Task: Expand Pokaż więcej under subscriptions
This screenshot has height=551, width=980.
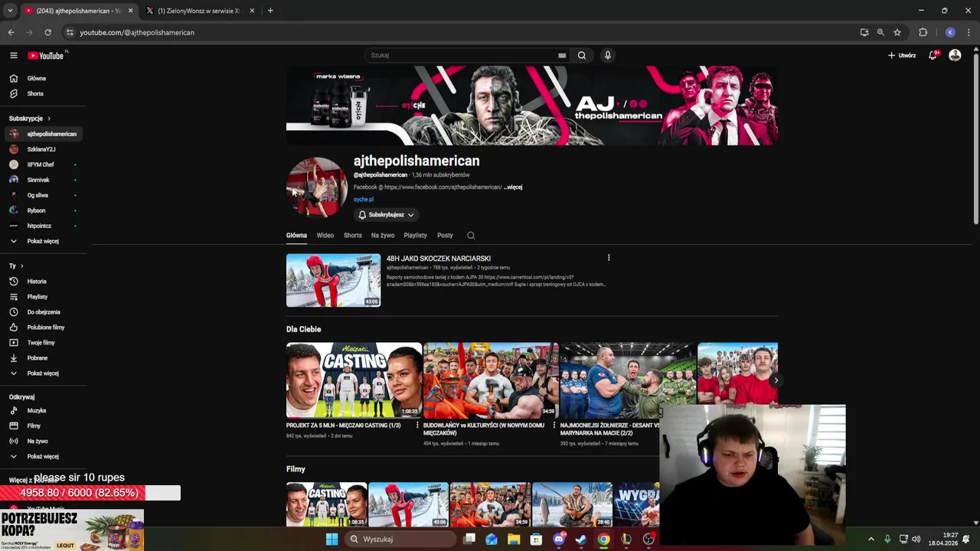Action: [44, 241]
